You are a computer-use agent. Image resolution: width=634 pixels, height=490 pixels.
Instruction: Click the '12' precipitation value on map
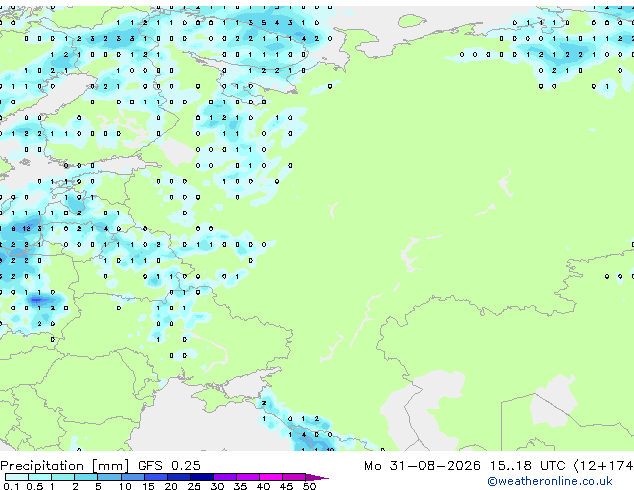pyautogui.click(x=26, y=228)
